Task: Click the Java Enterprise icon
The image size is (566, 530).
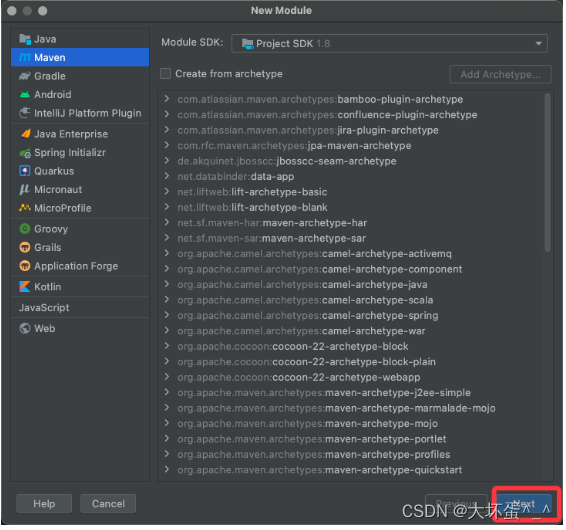Action: 25,134
